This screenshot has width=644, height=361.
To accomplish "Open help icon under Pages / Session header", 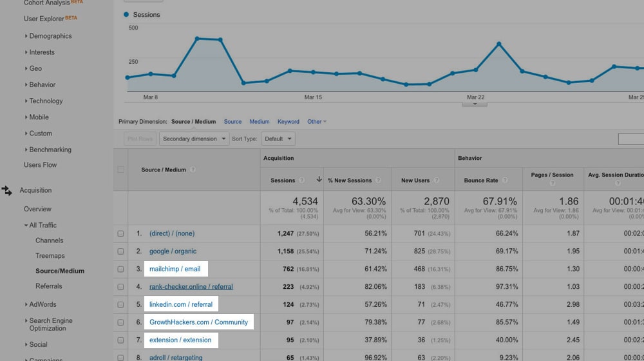I will tap(553, 183).
